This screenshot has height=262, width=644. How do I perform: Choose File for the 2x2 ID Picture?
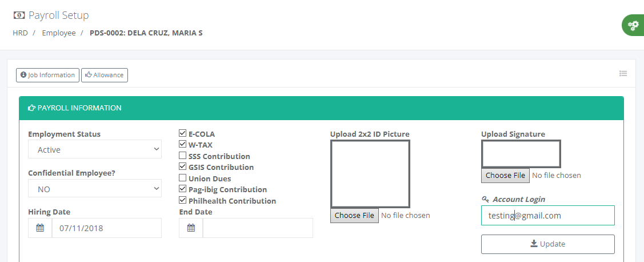[354, 216]
